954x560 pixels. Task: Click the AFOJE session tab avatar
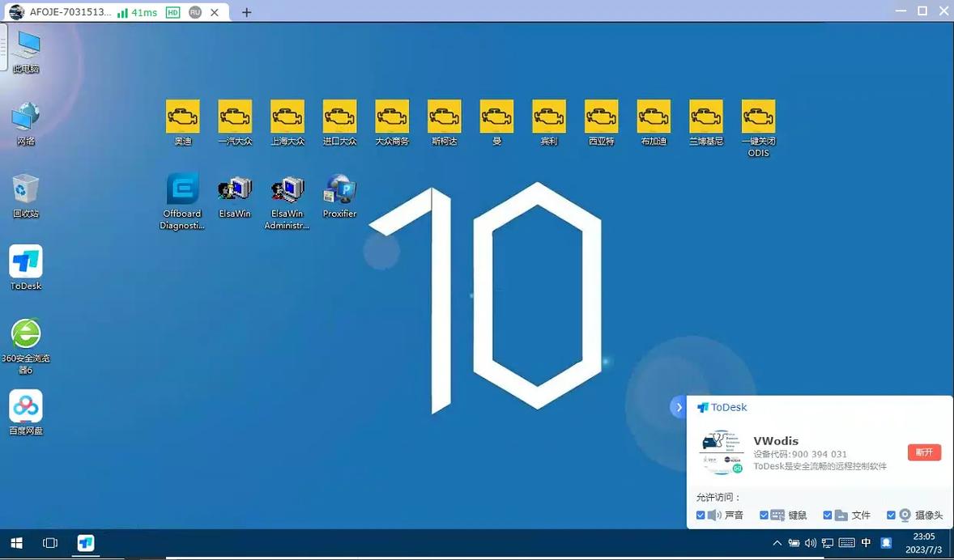[17, 12]
